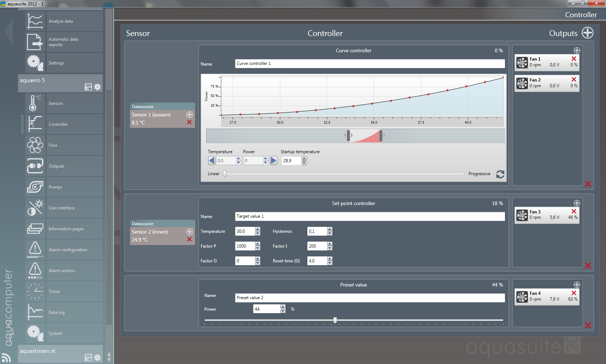The image size is (606, 364).
Task: Open the Pumps icon
Action: click(35, 187)
